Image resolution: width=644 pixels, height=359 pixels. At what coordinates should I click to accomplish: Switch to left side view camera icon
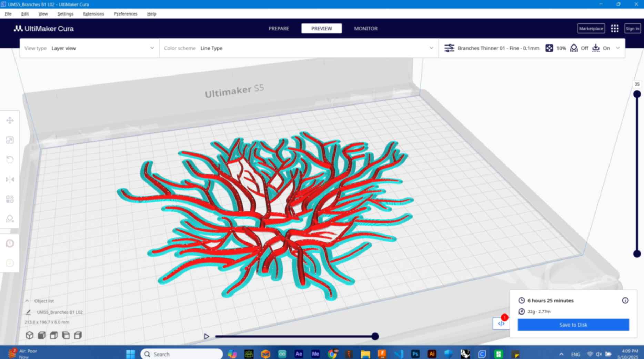tap(66, 335)
